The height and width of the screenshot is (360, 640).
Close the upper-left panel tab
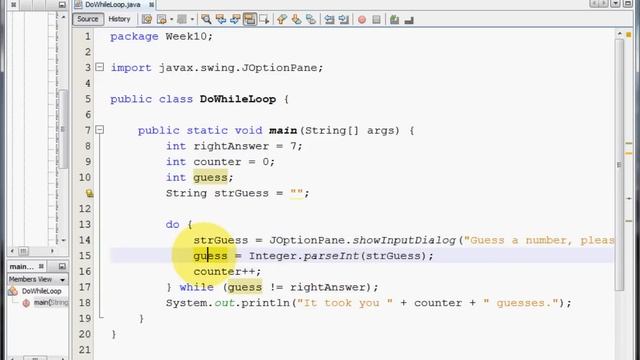13,4
